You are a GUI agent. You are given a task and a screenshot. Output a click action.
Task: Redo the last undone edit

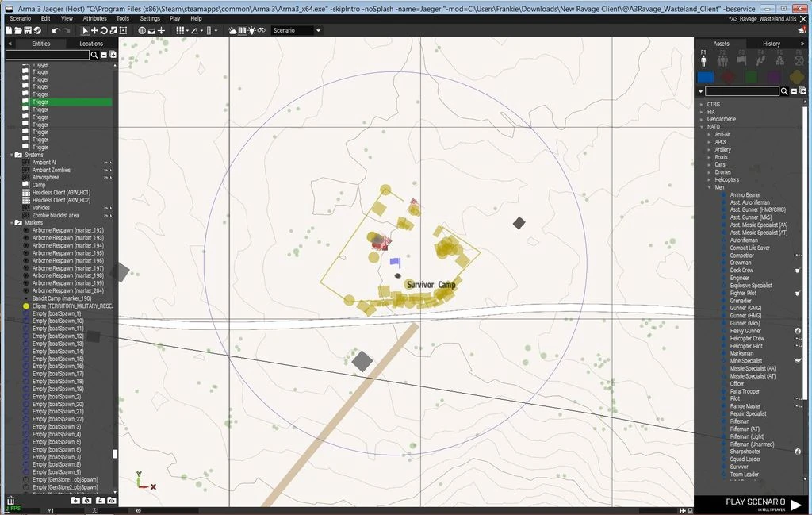click(x=67, y=31)
